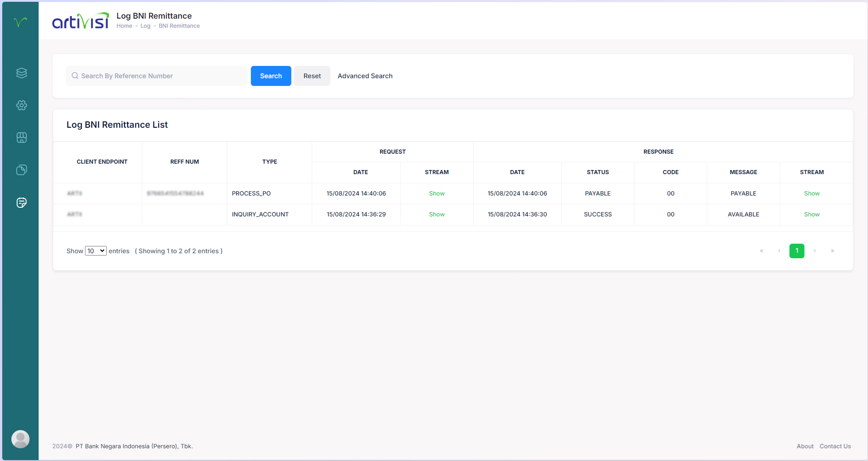Open the user avatar at bottom of sidebar
This screenshot has width=868, height=461.
tap(20, 439)
